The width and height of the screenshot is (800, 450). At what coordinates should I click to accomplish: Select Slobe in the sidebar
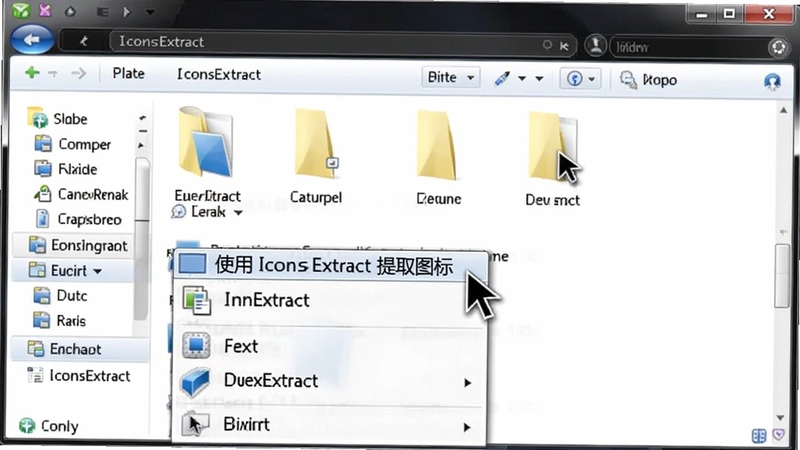[70, 119]
